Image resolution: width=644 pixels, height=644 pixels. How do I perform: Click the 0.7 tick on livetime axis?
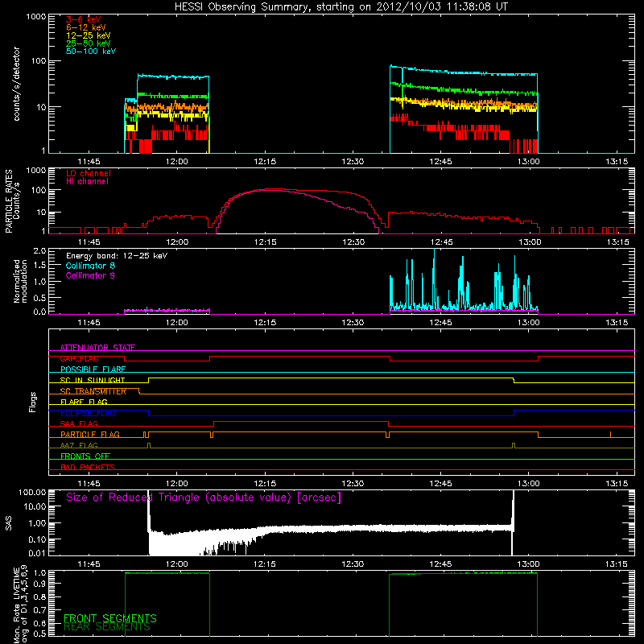39,609
